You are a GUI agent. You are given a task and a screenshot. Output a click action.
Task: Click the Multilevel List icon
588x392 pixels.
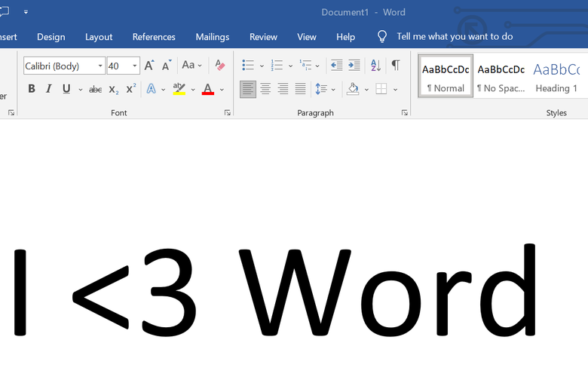coord(305,66)
